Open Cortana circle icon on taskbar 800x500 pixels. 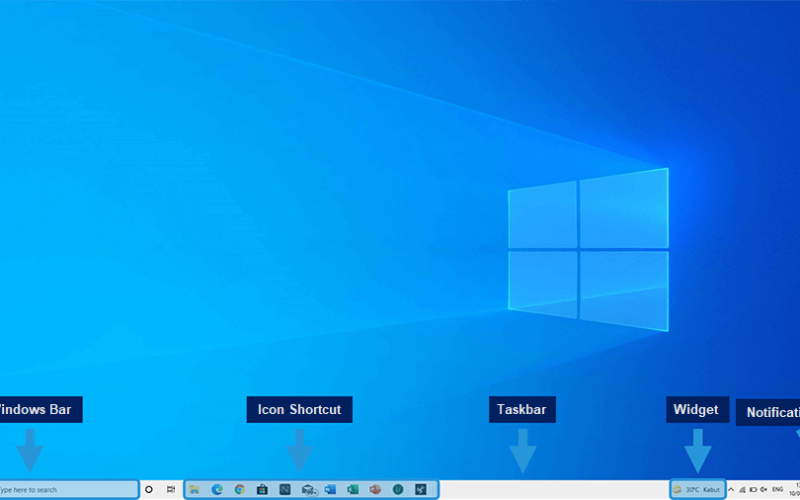(x=149, y=489)
